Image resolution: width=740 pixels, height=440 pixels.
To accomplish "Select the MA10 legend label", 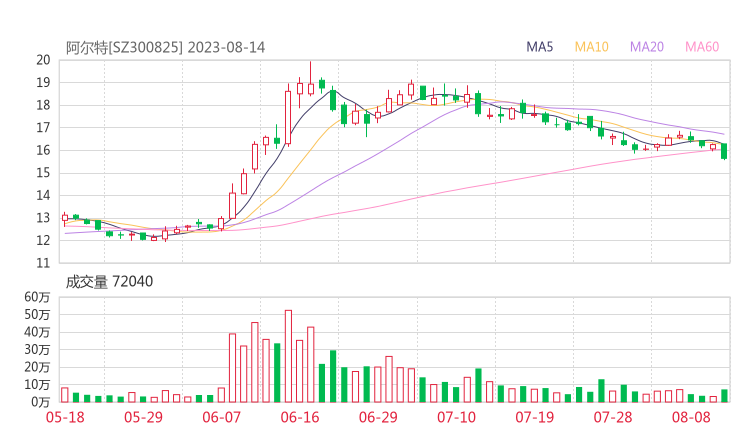I will click(x=591, y=47).
